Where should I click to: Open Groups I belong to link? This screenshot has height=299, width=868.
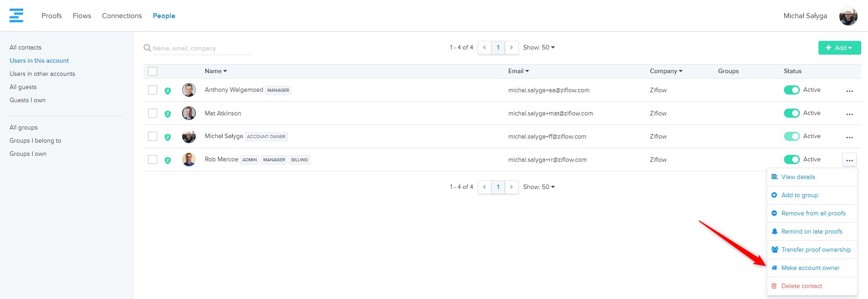35,140
